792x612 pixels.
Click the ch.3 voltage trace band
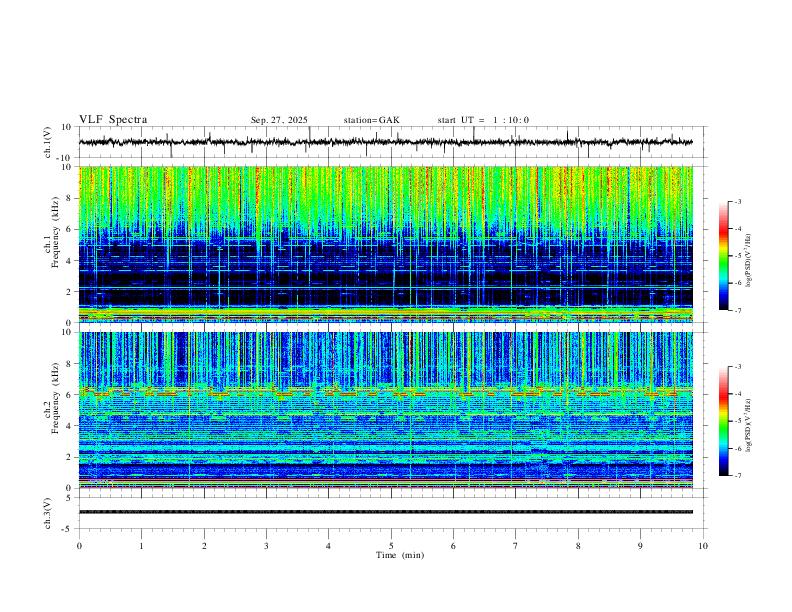[385, 512]
